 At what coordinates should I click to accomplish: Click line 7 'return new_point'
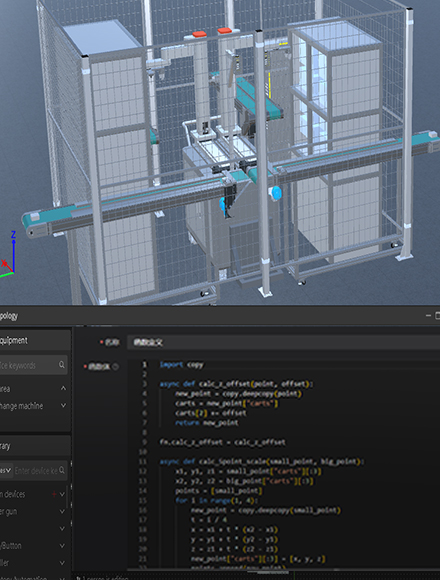[x=207, y=422]
